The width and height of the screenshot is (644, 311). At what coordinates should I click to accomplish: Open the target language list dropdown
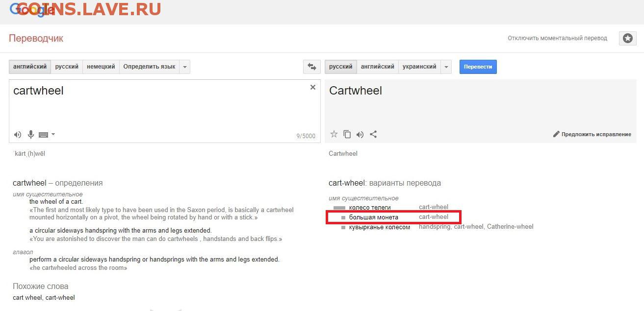[x=446, y=67]
